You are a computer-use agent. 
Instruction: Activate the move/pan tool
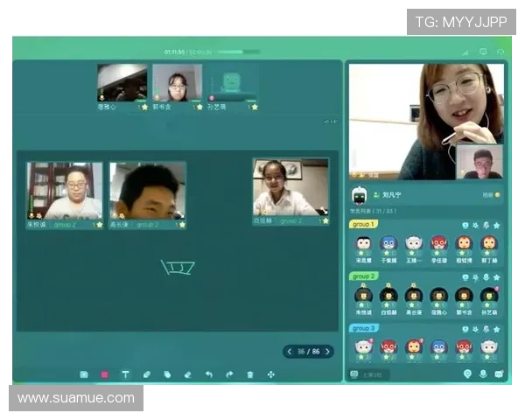click(270, 374)
